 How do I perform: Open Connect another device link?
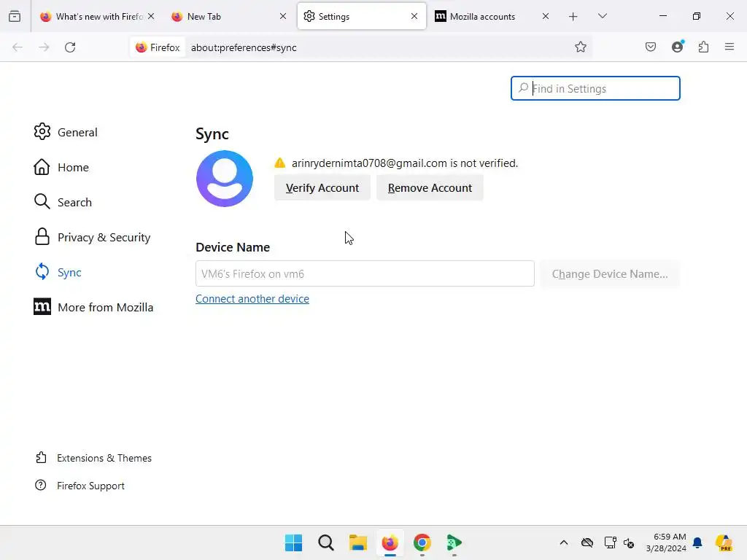coord(252,298)
